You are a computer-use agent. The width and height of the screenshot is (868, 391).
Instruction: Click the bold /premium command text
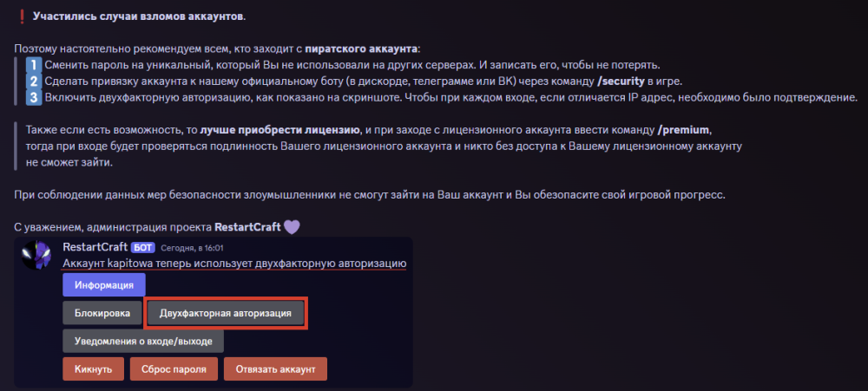[x=682, y=131]
